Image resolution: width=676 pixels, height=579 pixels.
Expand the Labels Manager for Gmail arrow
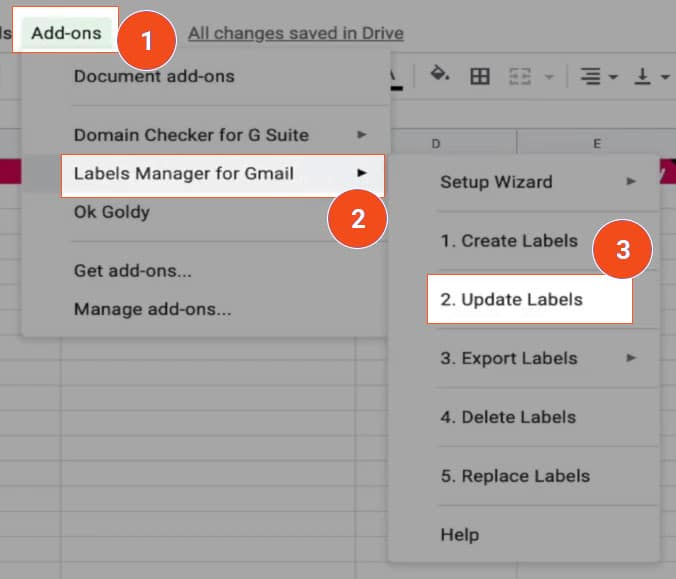362,173
